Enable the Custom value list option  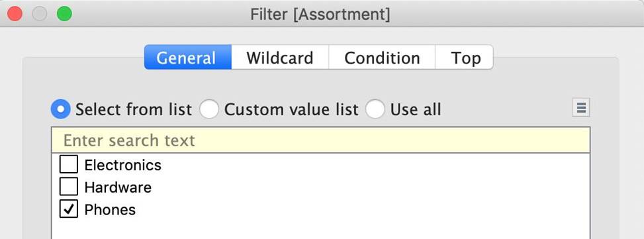tap(209, 109)
